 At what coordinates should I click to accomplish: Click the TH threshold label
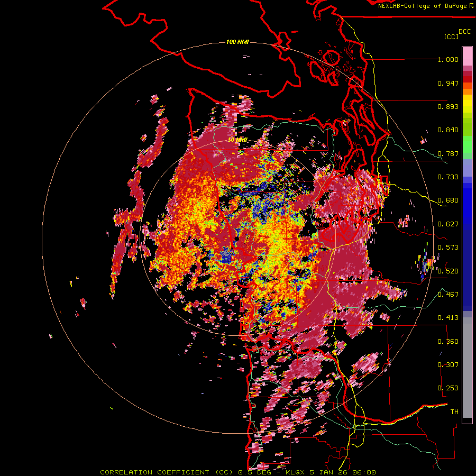[x=454, y=412]
